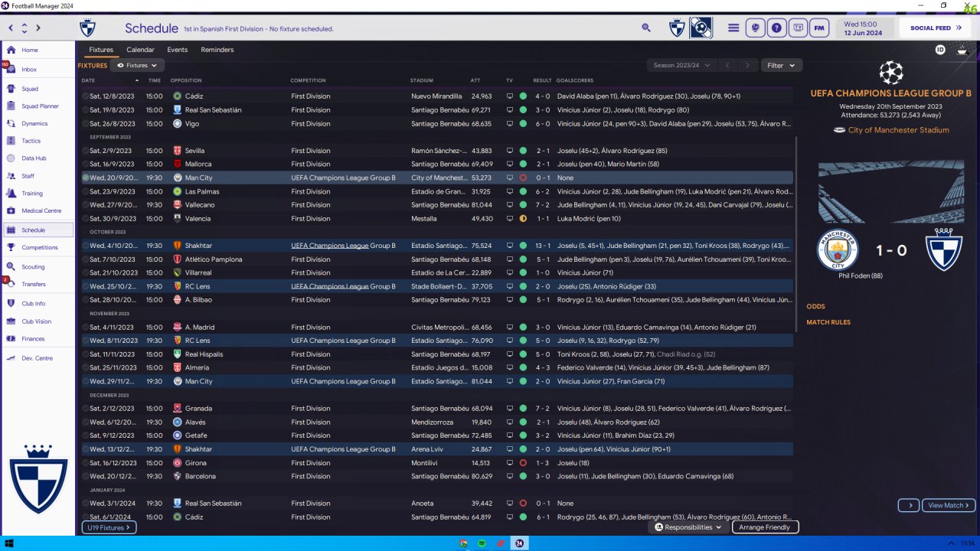The image size is (980, 551).
Task: Open Finances in sidebar
Action: click(x=38, y=338)
